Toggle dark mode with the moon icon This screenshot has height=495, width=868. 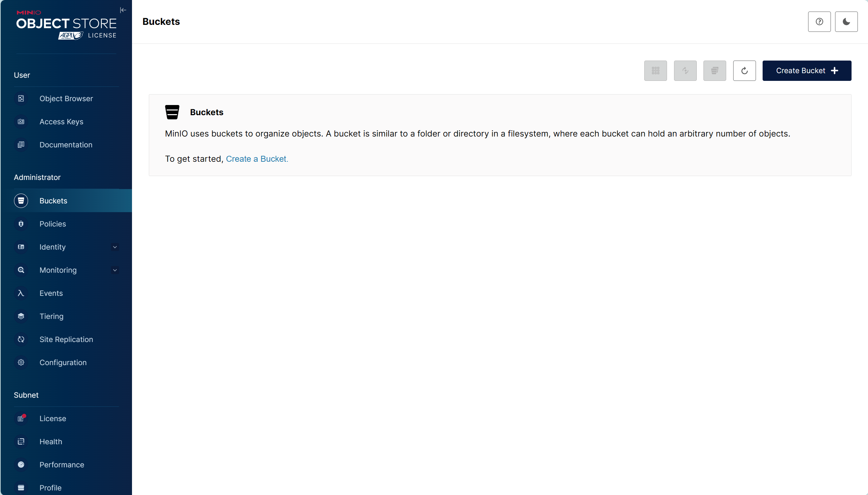coord(846,22)
